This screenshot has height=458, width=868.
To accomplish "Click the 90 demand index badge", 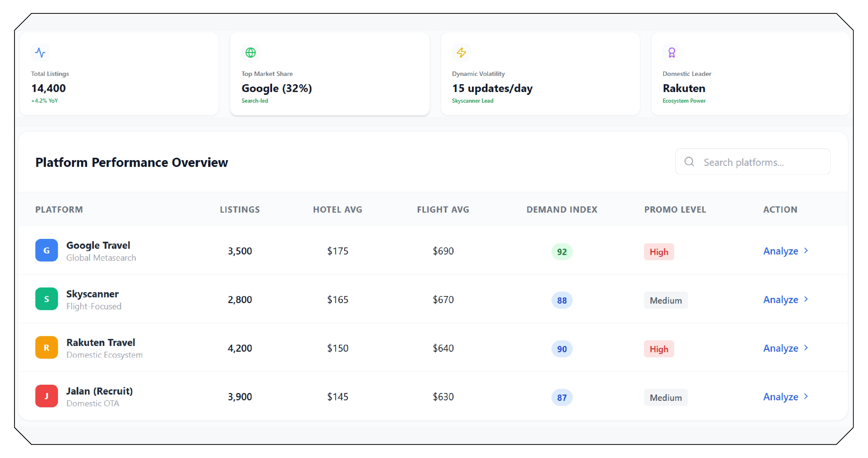I will pyautogui.click(x=562, y=349).
